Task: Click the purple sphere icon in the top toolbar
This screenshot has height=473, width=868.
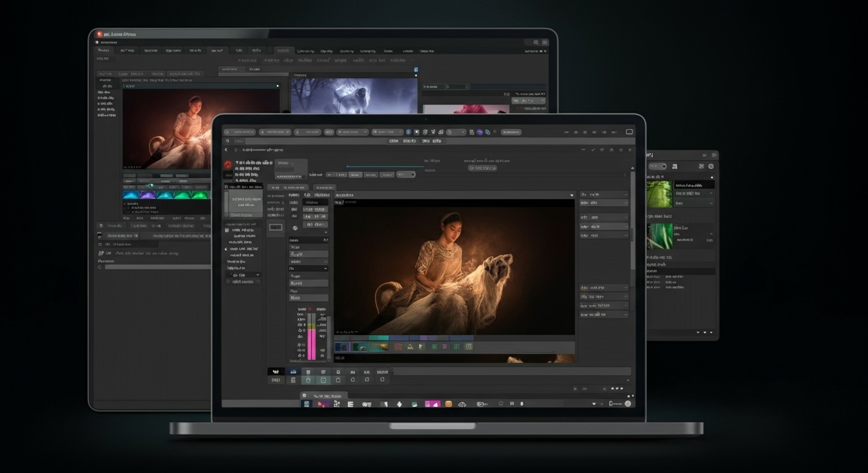Action: coord(479,132)
